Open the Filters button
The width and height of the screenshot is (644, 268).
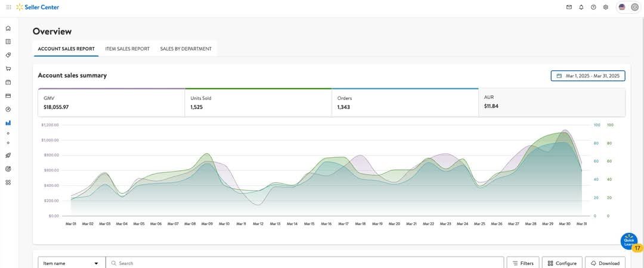pyautogui.click(x=523, y=263)
